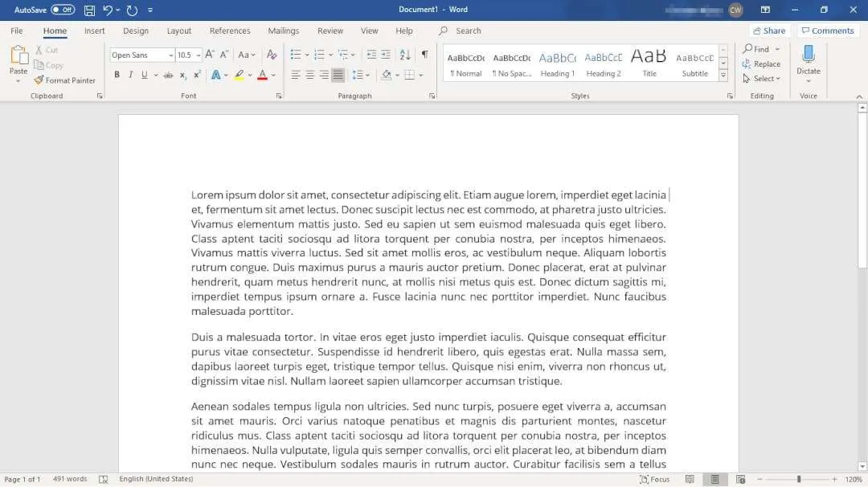This screenshot has height=487, width=868.
Task: Clear all formatting icon
Action: point(272,54)
